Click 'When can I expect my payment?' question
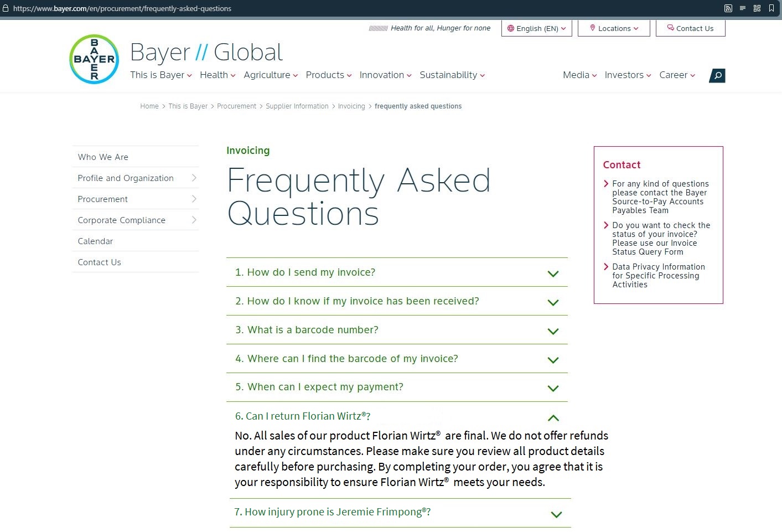This screenshot has height=532, width=782. (x=319, y=386)
